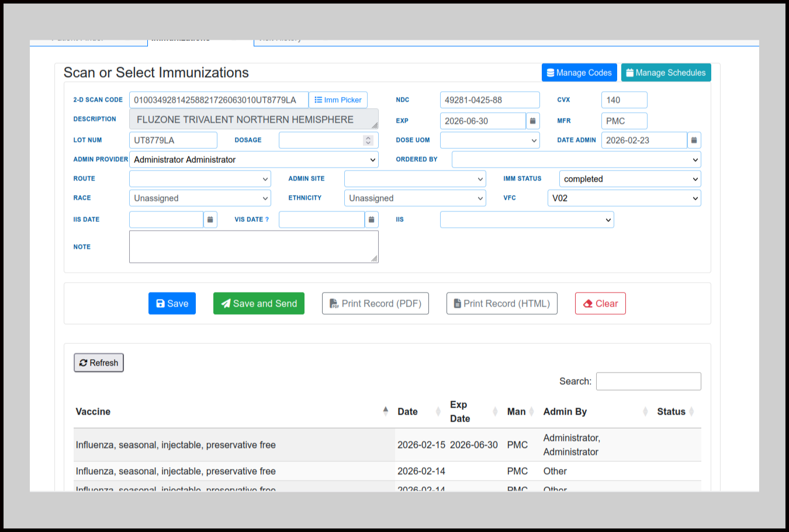Adjust the Dosage stepper arrows
This screenshot has width=789, height=532.
coord(368,140)
